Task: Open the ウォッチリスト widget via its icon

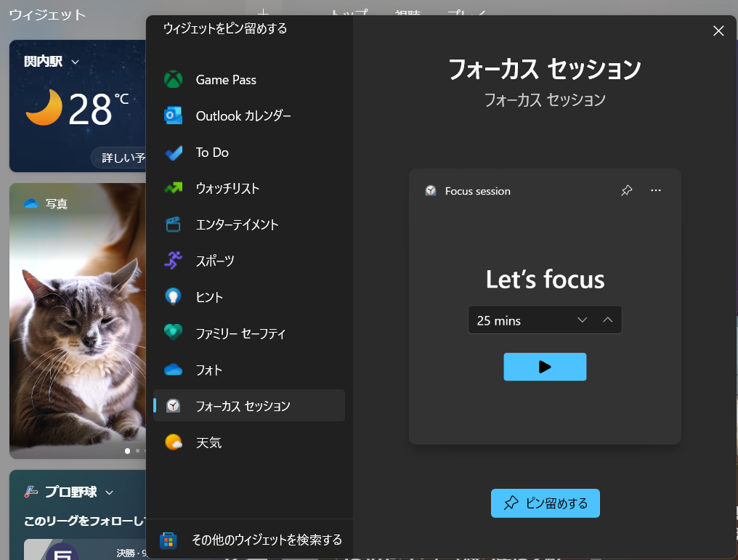Action: pos(173,188)
